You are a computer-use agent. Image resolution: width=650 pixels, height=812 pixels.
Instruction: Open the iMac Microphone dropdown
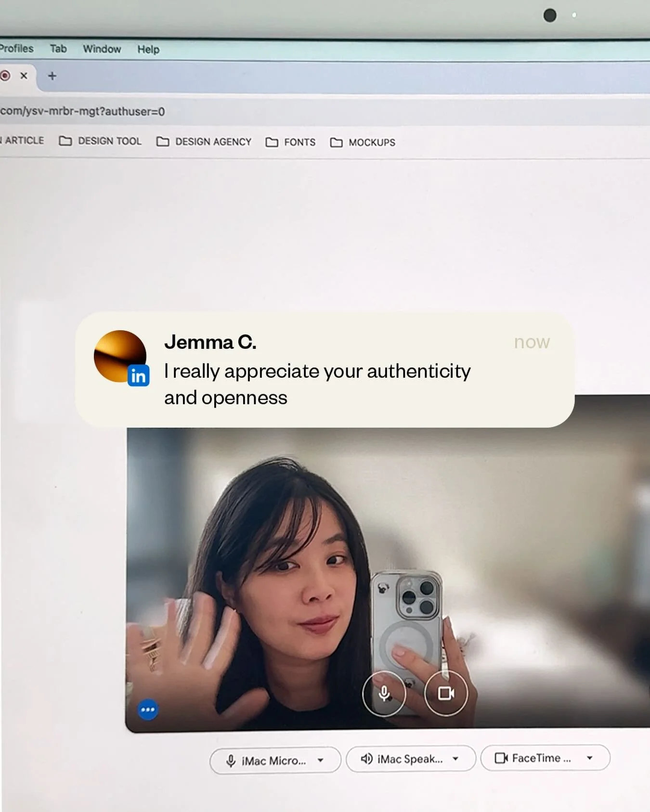[275, 760]
